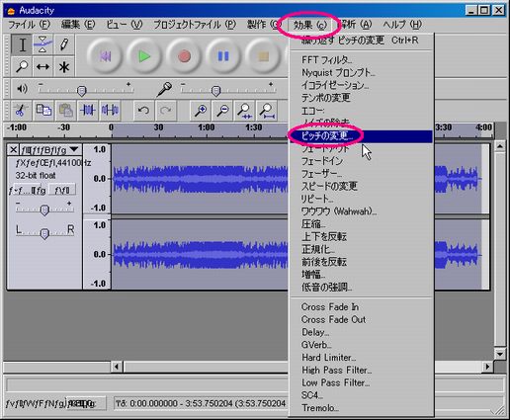Select the Draw pencil tool

click(64, 44)
